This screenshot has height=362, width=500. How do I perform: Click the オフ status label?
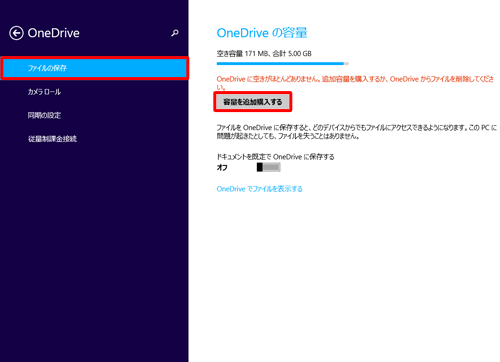click(222, 167)
